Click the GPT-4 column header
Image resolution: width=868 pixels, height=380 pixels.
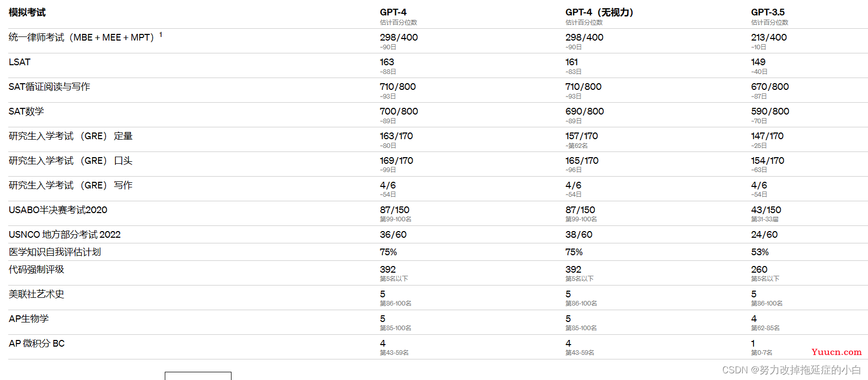click(x=393, y=12)
